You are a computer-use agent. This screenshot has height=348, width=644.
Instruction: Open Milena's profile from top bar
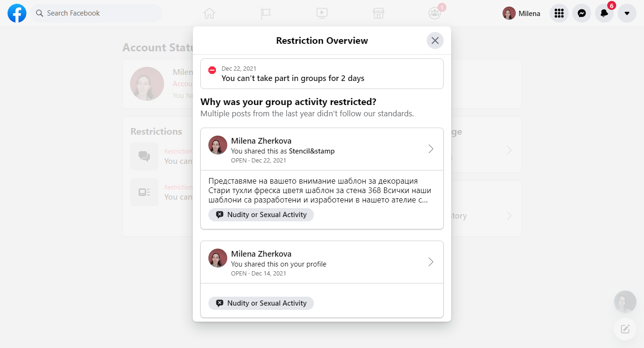521,13
